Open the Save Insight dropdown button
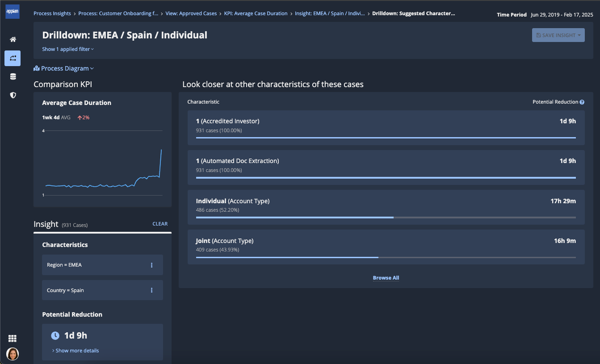This screenshot has height=364, width=600. (x=558, y=35)
